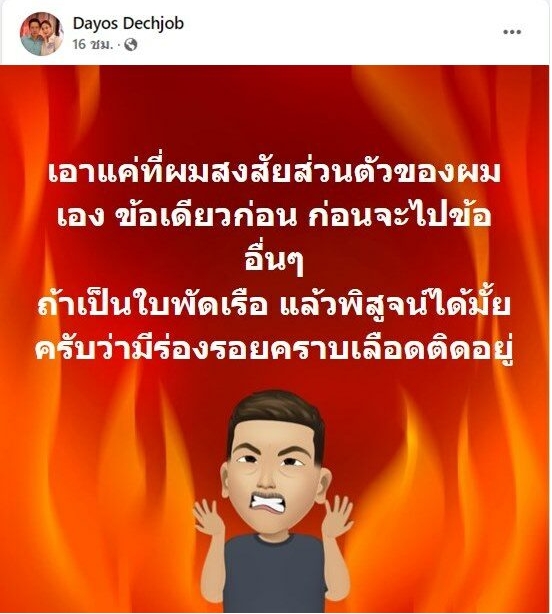Open the fire background post image

[275, 339]
